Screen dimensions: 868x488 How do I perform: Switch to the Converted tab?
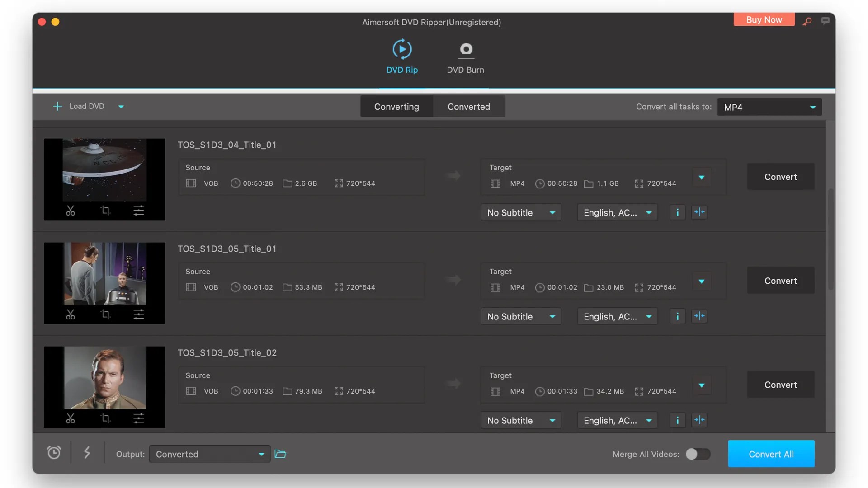(469, 107)
